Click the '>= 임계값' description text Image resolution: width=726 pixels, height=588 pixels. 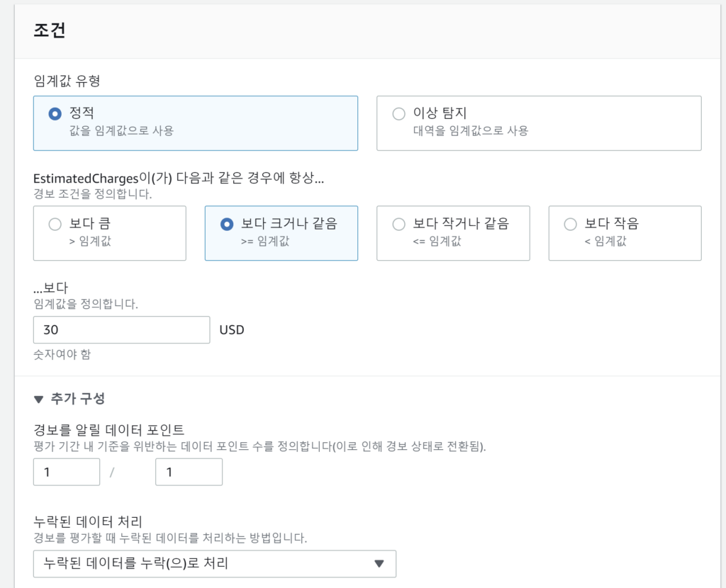click(x=264, y=241)
